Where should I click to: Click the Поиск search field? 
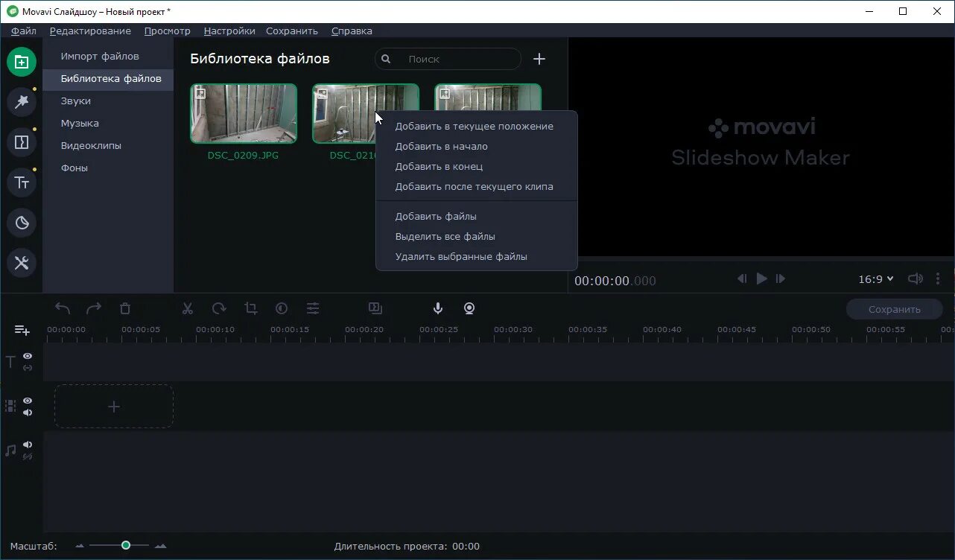(x=448, y=59)
